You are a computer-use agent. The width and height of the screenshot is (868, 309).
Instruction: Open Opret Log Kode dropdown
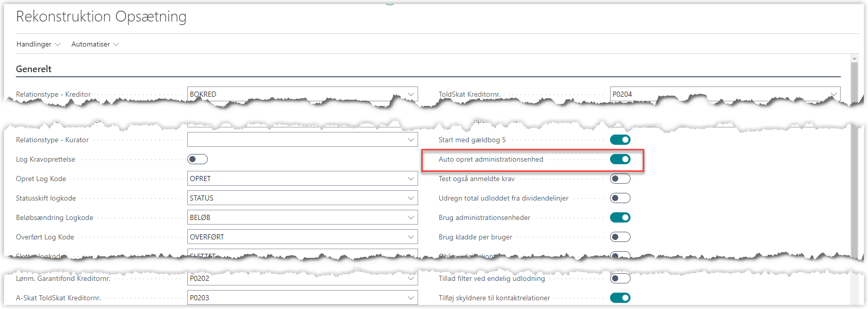tap(410, 179)
